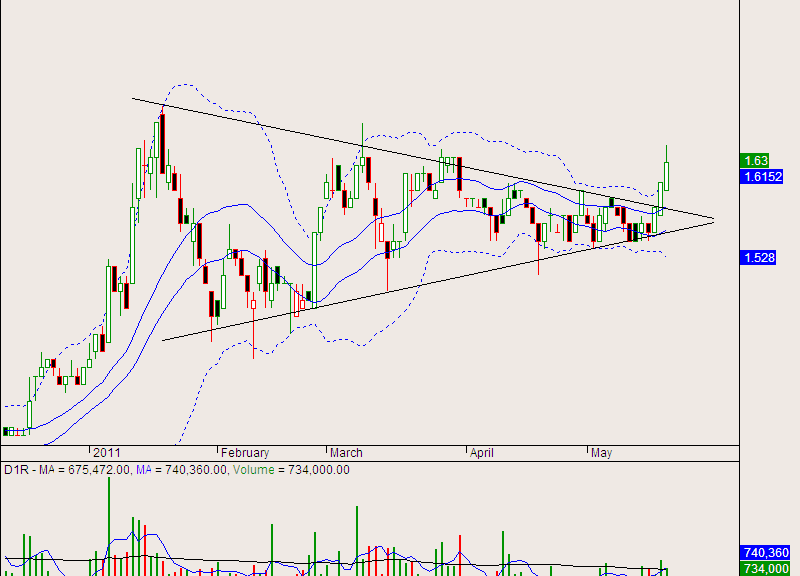Jump to the 2011 date axis marker
Screen dimensions: 800x576
click(x=106, y=452)
